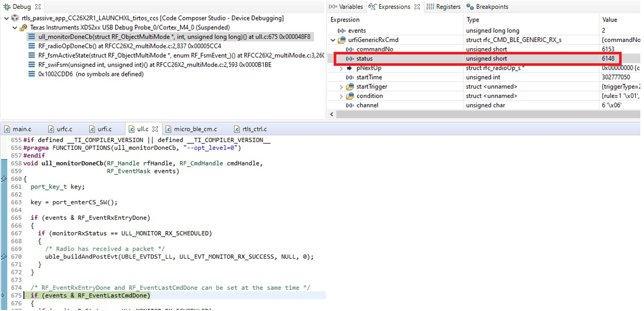Viewport: 644px width, 311px height.
Task: Click line number 667 in the gutter
Action: (16, 234)
